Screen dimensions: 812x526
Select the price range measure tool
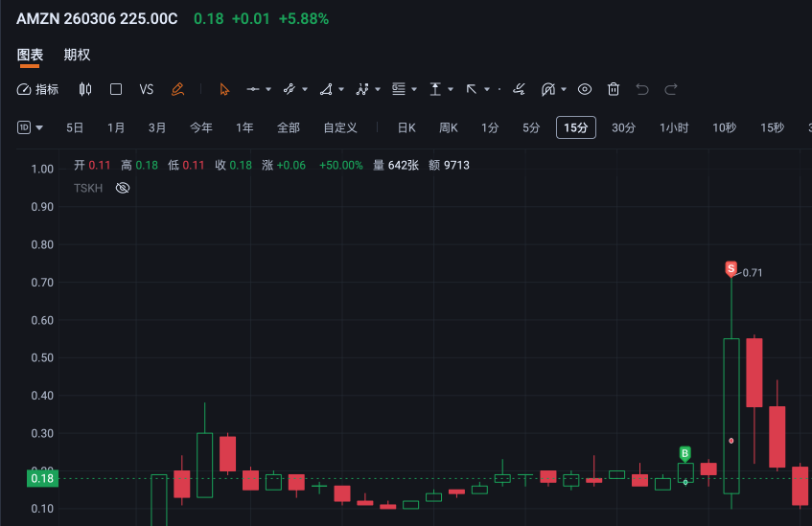click(x=435, y=89)
